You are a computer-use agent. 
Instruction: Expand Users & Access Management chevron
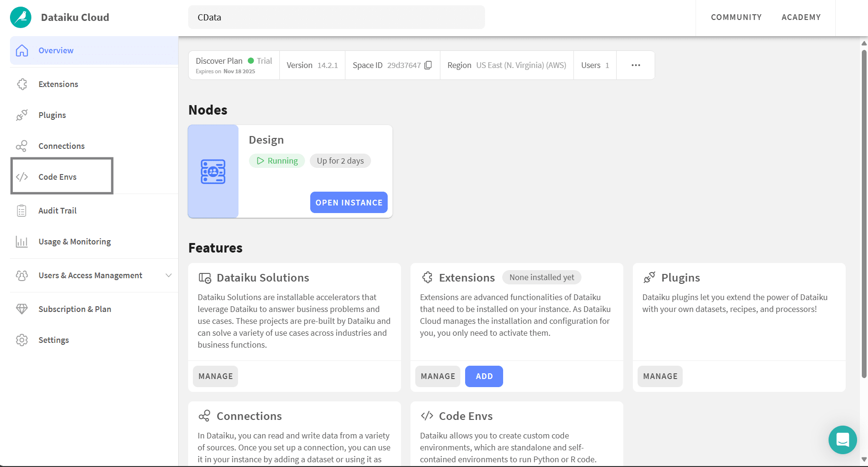click(x=169, y=275)
